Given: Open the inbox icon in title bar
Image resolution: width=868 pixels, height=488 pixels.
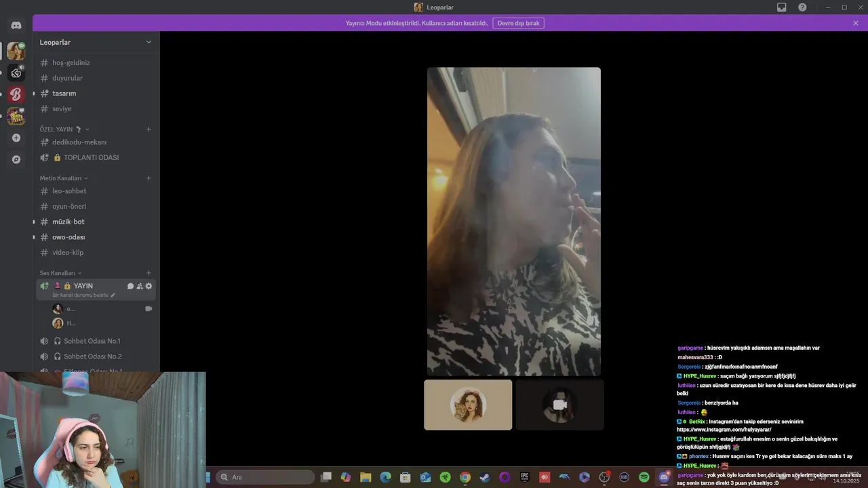Looking at the screenshot, I should tap(782, 7).
